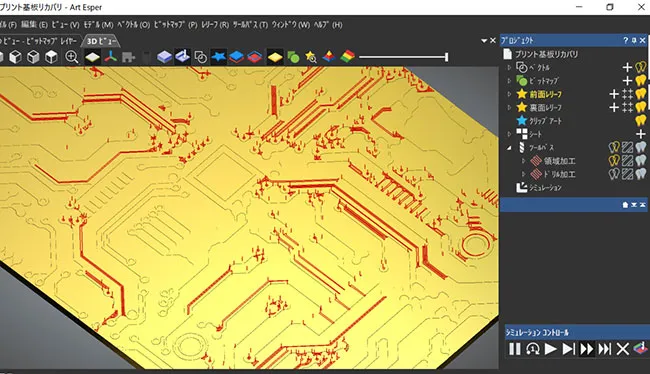Click the star with magnifier icon
650x374 pixels.
tap(311, 57)
